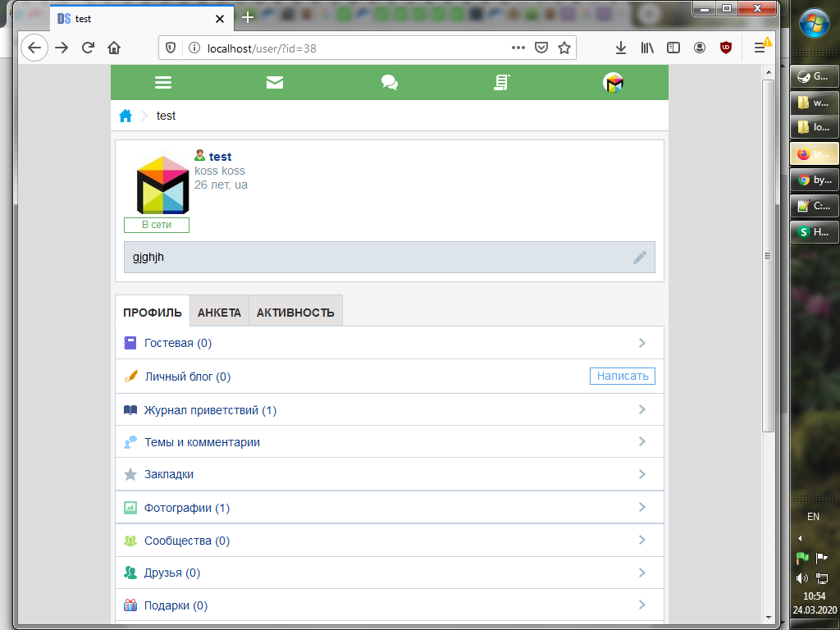Open the Журнал приветствий (1) link

(x=210, y=410)
